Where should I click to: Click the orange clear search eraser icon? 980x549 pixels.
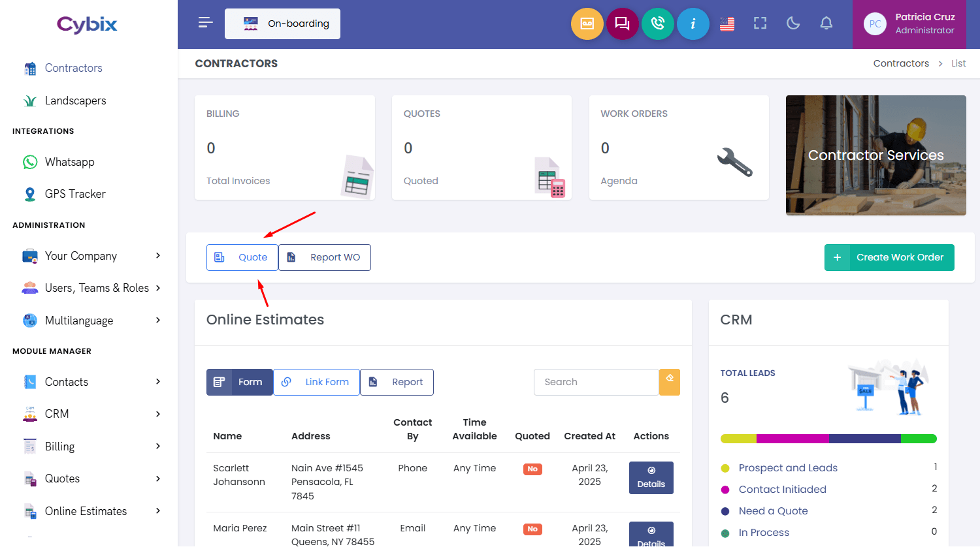[670, 382]
